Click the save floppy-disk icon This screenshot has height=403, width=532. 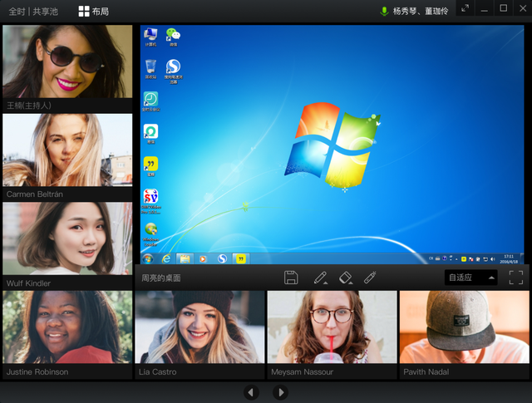[291, 278]
